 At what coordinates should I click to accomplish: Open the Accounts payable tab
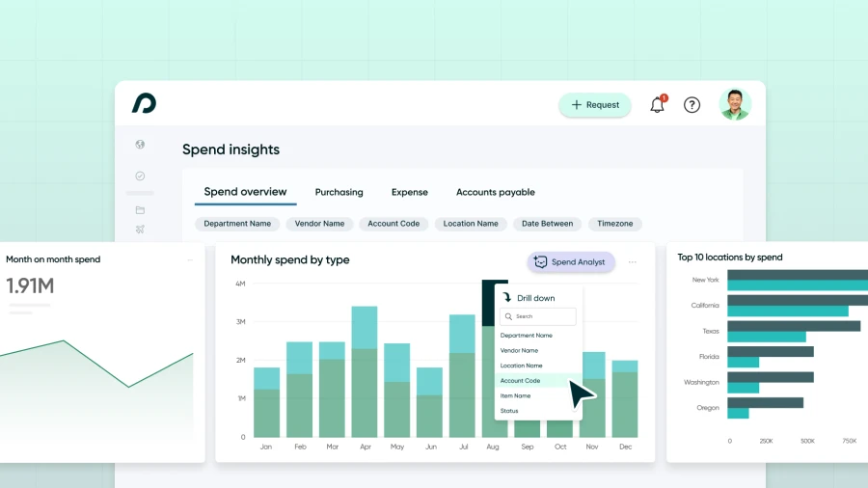496,192
